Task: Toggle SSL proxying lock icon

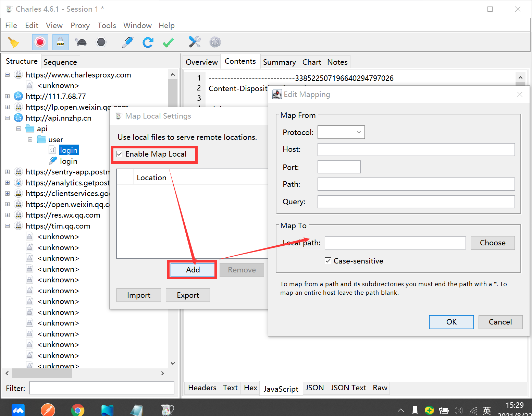Action: (x=60, y=42)
